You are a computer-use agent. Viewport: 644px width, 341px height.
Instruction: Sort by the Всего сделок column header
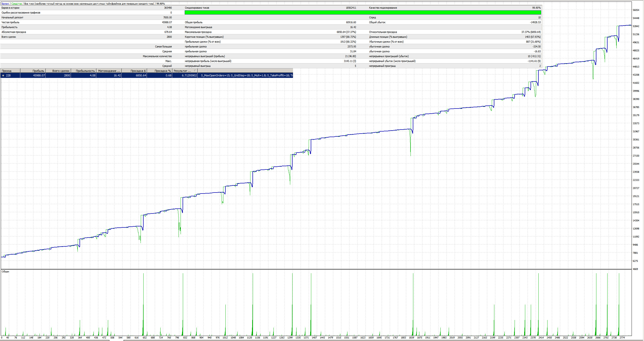pos(58,71)
